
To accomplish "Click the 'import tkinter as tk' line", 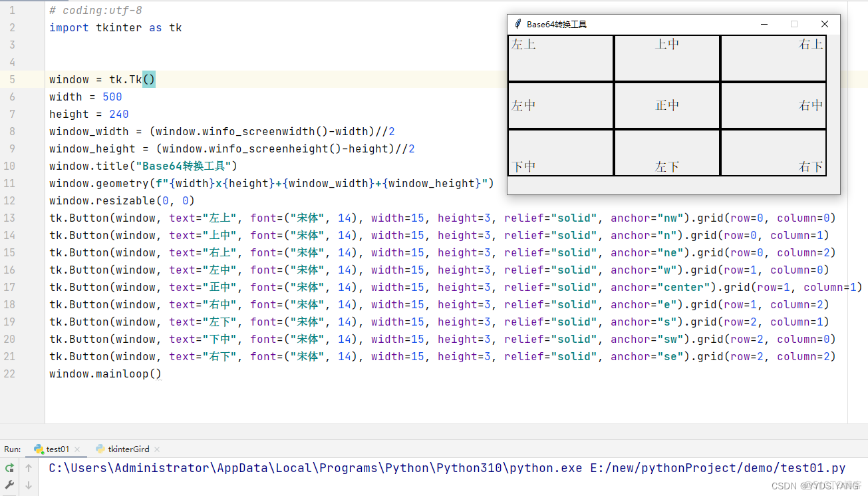I will point(116,28).
